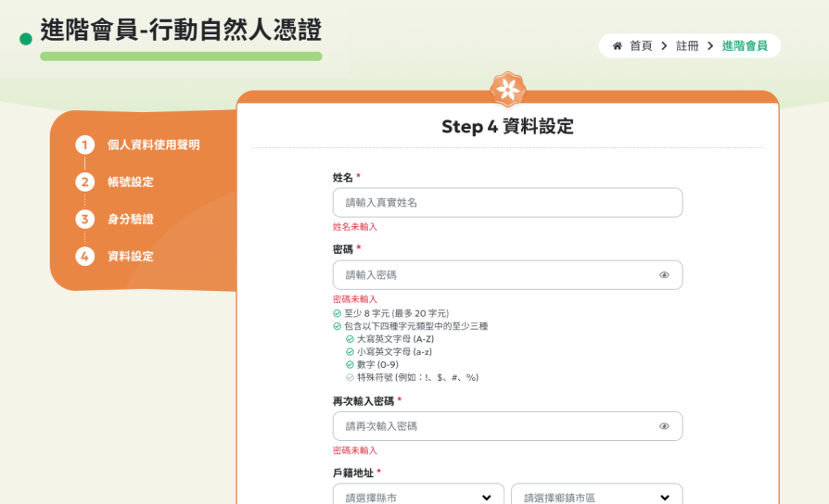The image size is (829, 504).
Task: Click the green bar under page title
Action: click(181, 57)
